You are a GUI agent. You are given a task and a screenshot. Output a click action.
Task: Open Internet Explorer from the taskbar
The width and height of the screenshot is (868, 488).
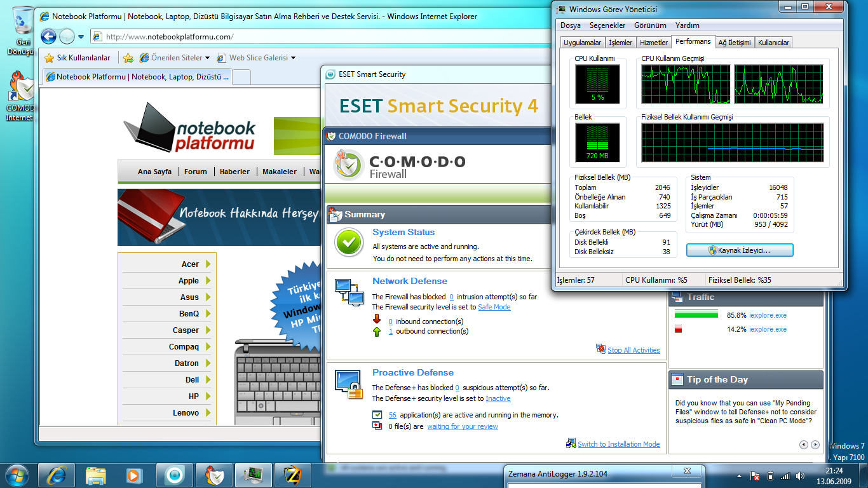click(x=57, y=475)
